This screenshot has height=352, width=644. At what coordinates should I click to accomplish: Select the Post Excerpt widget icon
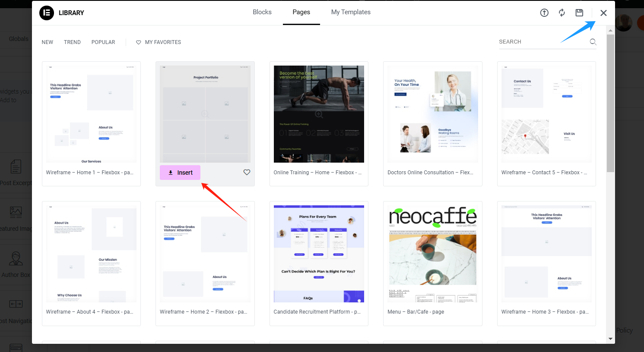click(16, 166)
